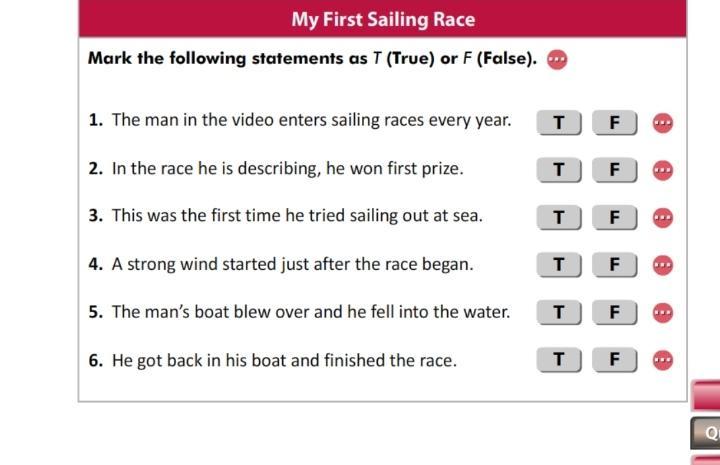
Task: Click the red hint icon for statement 3
Action: coord(662,217)
